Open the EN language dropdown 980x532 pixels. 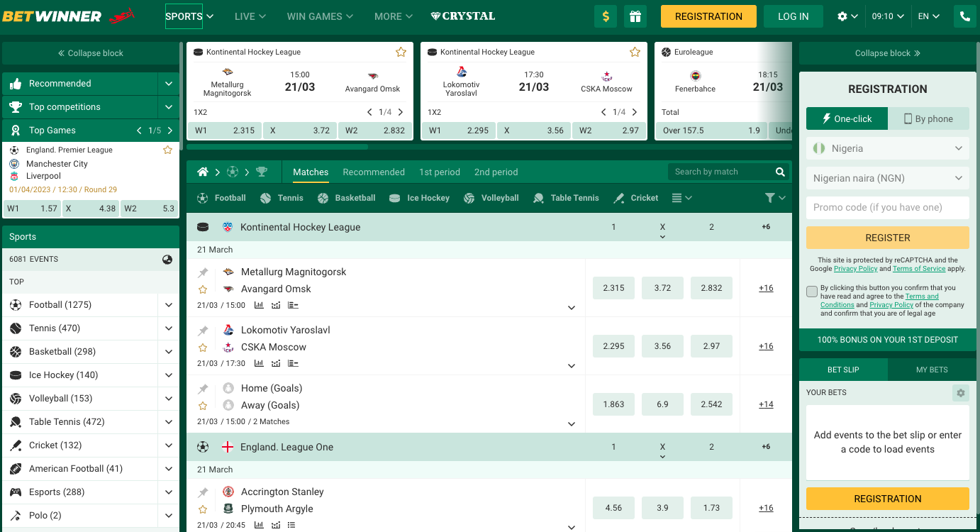pyautogui.click(x=928, y=16)
